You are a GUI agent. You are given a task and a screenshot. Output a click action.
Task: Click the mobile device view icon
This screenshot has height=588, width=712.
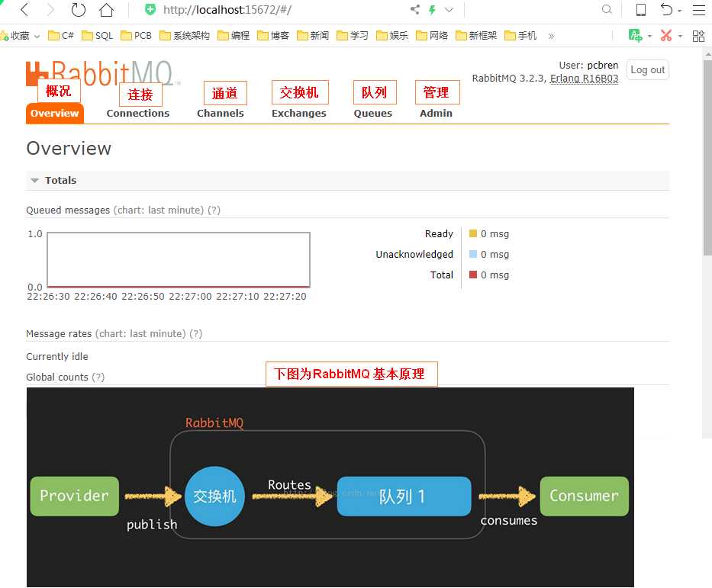coord(641,9)
